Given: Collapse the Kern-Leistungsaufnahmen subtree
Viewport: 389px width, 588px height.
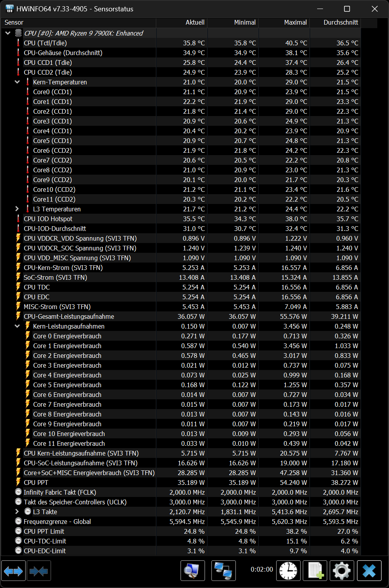Looking at the screenshot, I should tap(17, 326).
